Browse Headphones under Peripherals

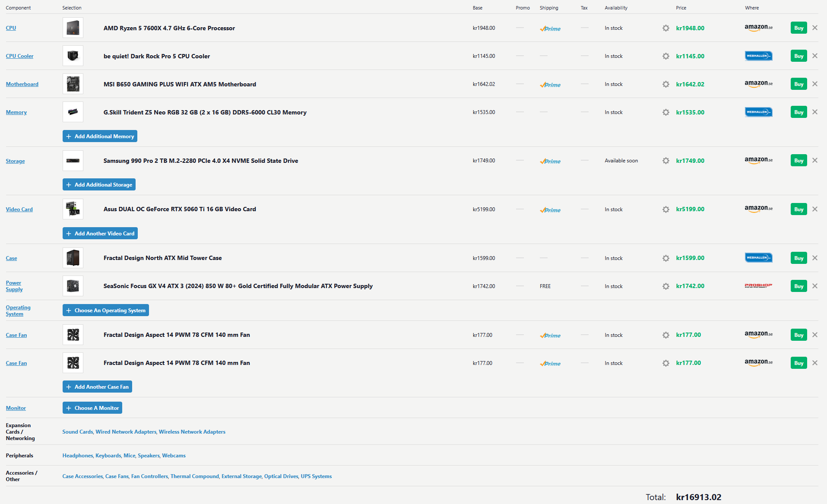point(77,456)
